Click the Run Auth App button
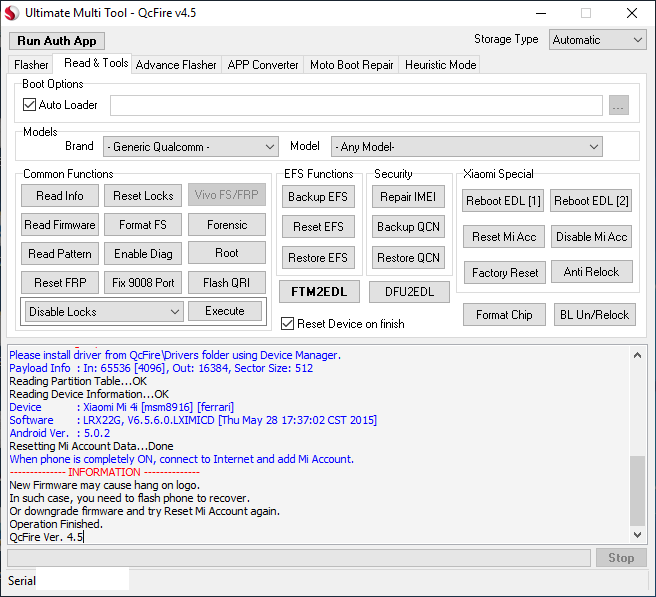Screen dimensions: 656x597 point(57,41)
